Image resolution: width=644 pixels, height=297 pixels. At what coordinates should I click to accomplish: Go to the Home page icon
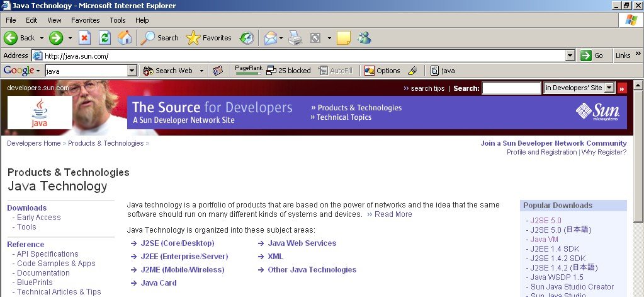click(x=125, y=38)
